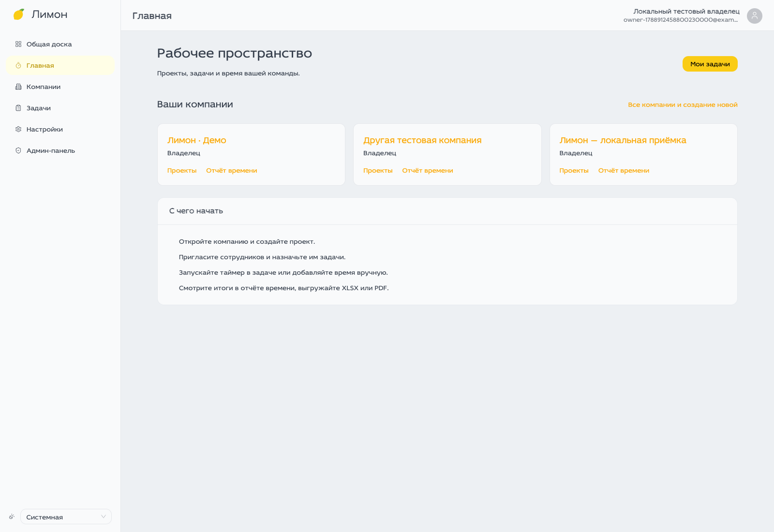Click the user avatar icon
Image resolution: width=774 pixels, height=532 pixels.
755,16
